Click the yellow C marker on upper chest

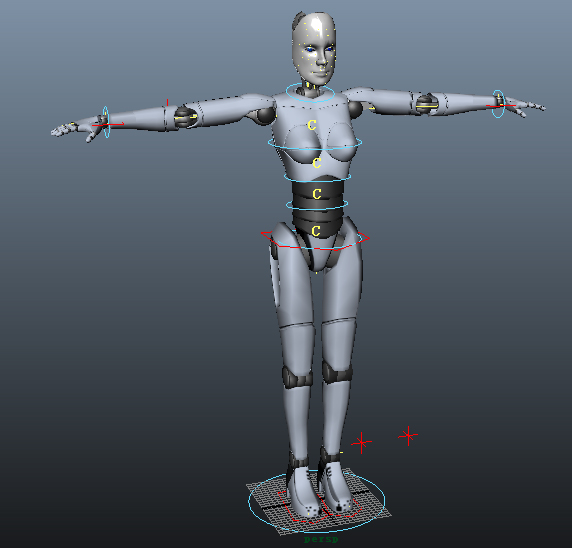coord(312,125)
